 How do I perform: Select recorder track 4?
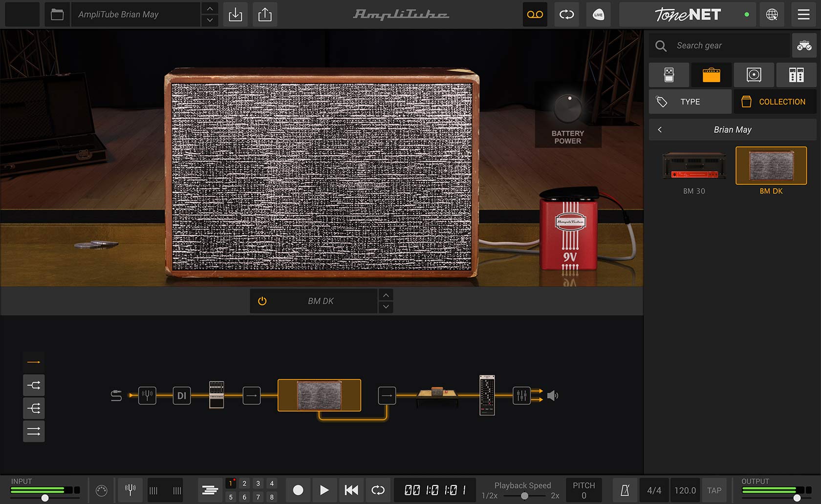pos(272,483)
